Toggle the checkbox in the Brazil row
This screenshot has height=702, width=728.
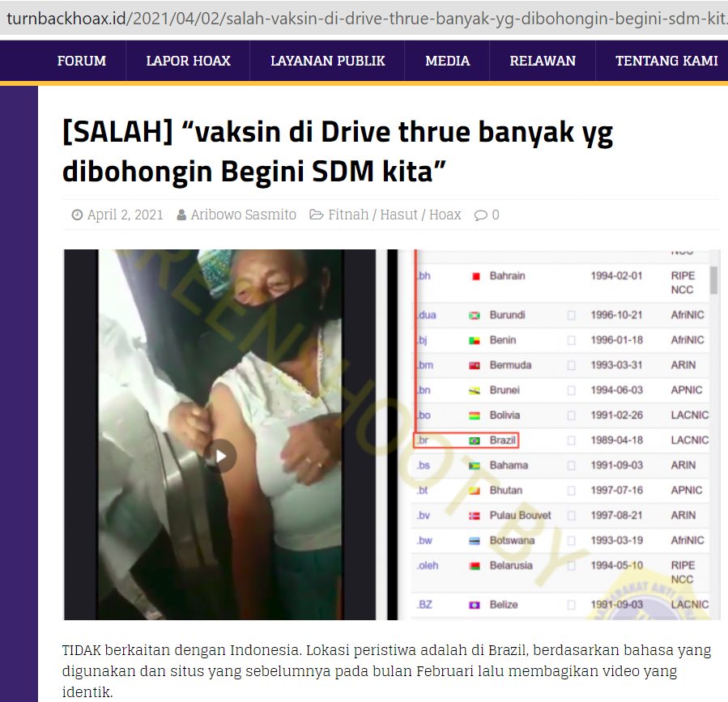tap(572, 440)
